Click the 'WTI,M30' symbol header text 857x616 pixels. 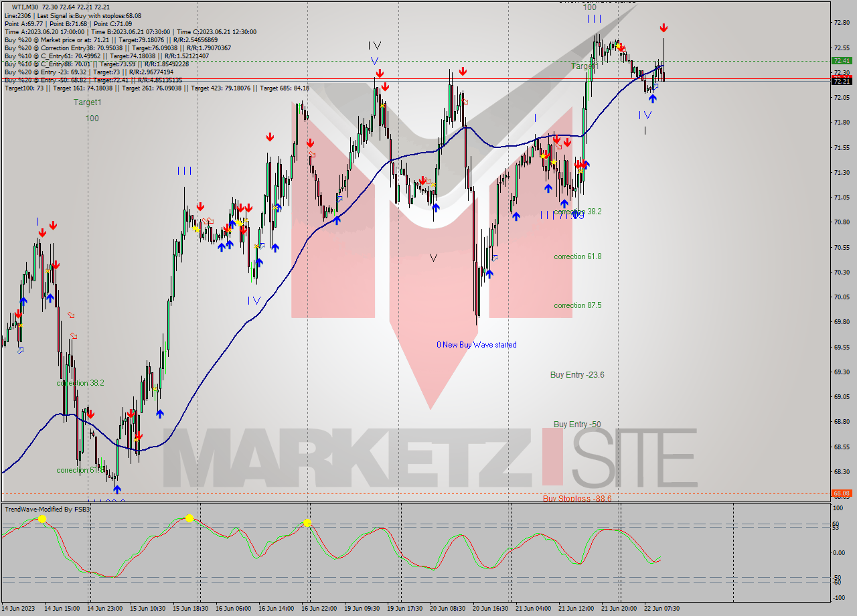[x=25, y=7]
